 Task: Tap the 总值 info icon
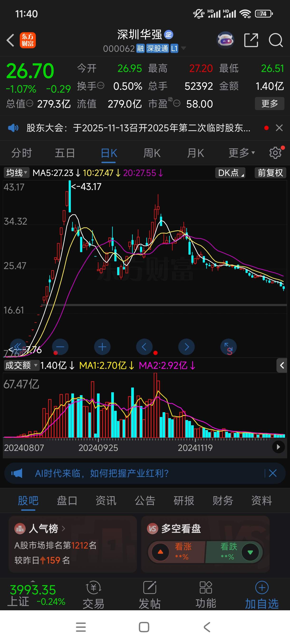(29, 103)
